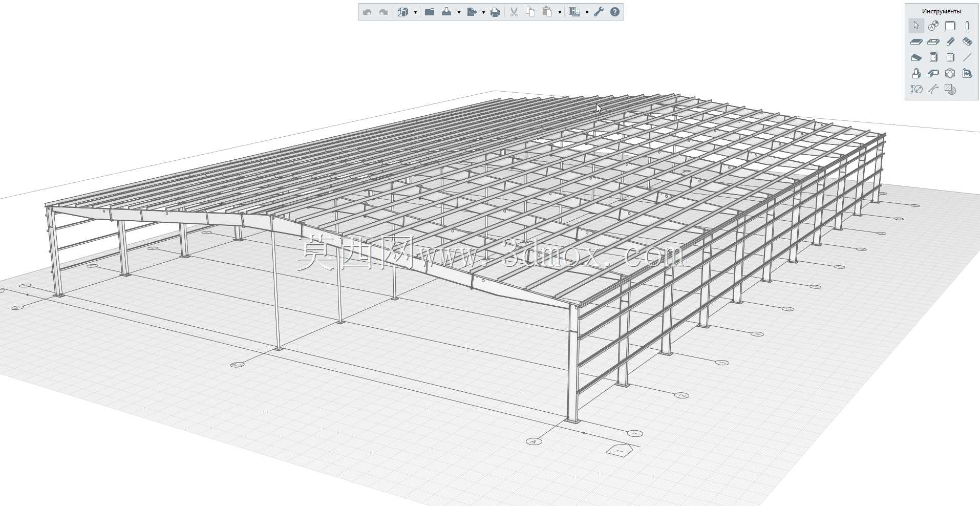Open the 3D view cube button

pyautogui.click(x=403, y=12)
